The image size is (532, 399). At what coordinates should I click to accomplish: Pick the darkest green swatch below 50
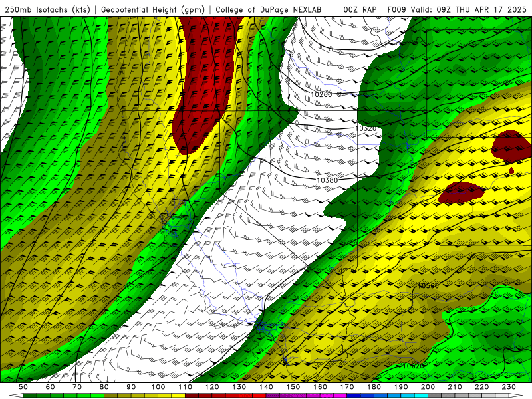30,396
